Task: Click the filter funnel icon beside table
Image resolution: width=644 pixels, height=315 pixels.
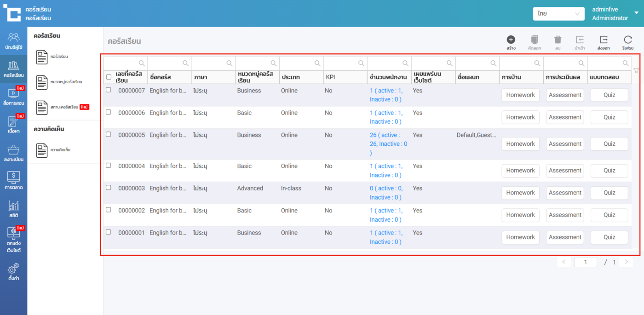Action: (636, 70)
